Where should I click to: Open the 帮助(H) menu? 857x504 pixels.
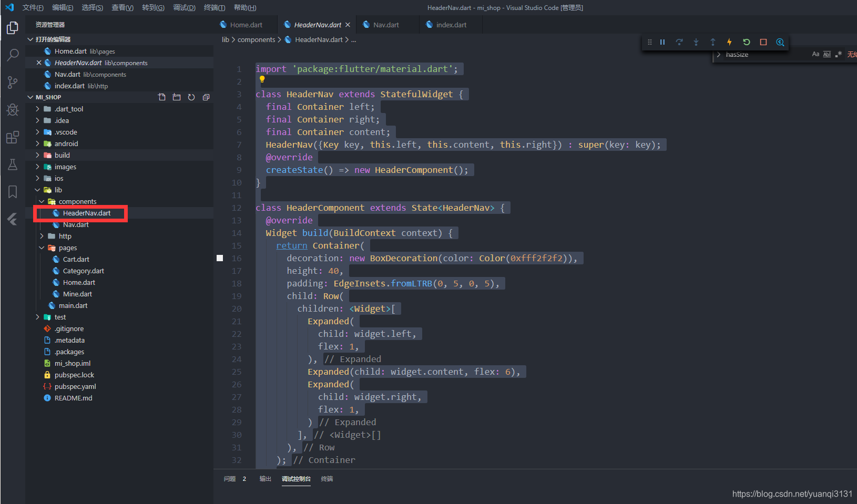coord(245,7)
